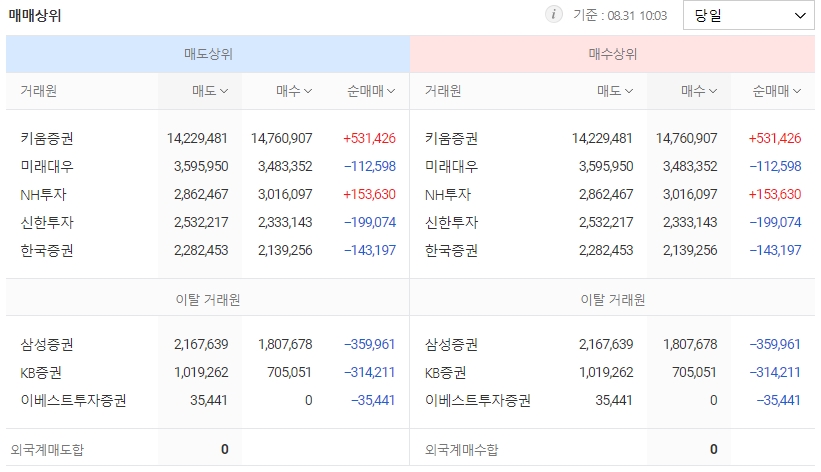Click 한국증권 -143,197 순매매 in 매도상위 table

click(370, 250)
